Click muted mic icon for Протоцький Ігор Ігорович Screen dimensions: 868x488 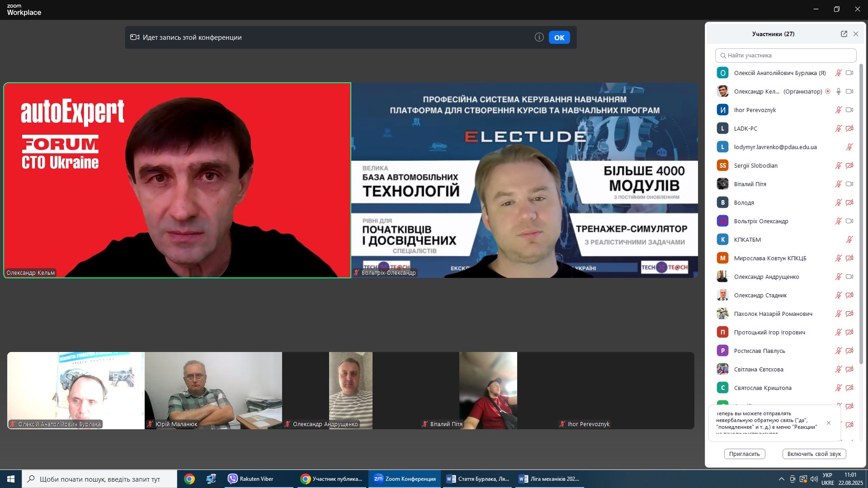[838, 332]
